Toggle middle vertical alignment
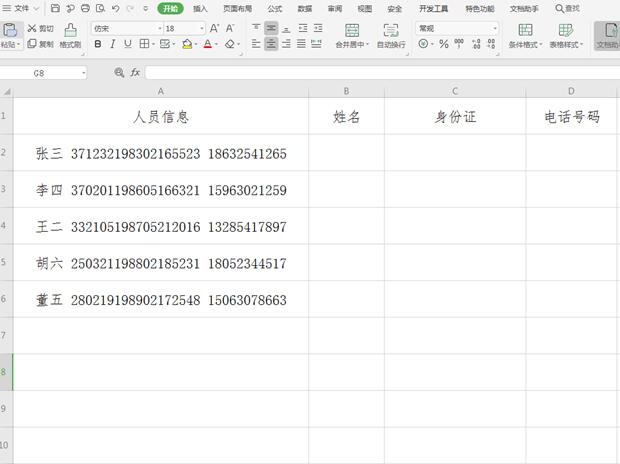This screenshot has height=464, width=620. (x=271, y=28)
